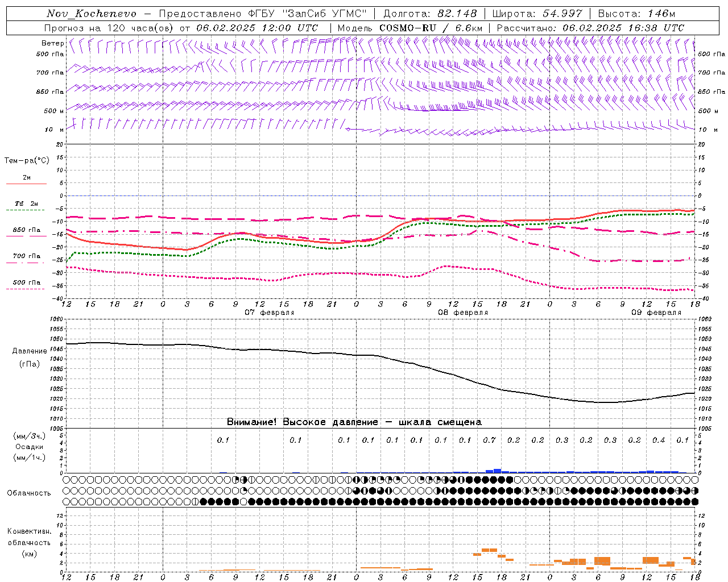Click the 'Давление' pressure panel label
This screenshot has width=728, height=582.
coord(30,351)
